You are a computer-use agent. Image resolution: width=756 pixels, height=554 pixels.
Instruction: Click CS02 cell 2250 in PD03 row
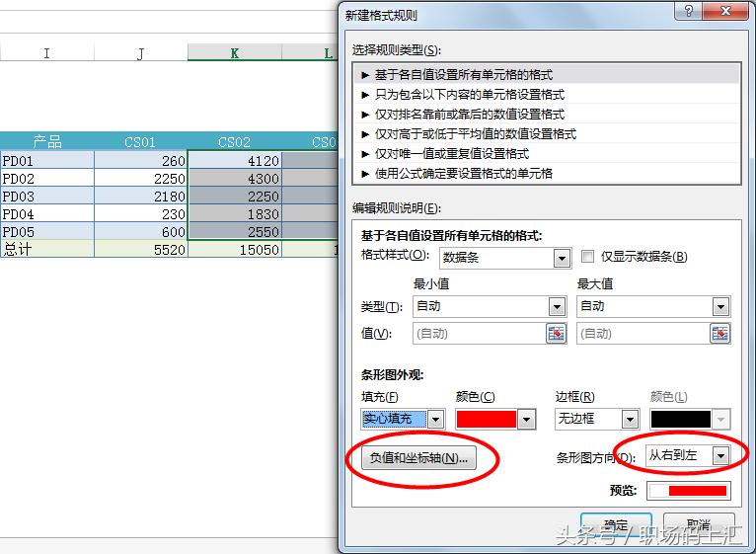tap(235, 196)
